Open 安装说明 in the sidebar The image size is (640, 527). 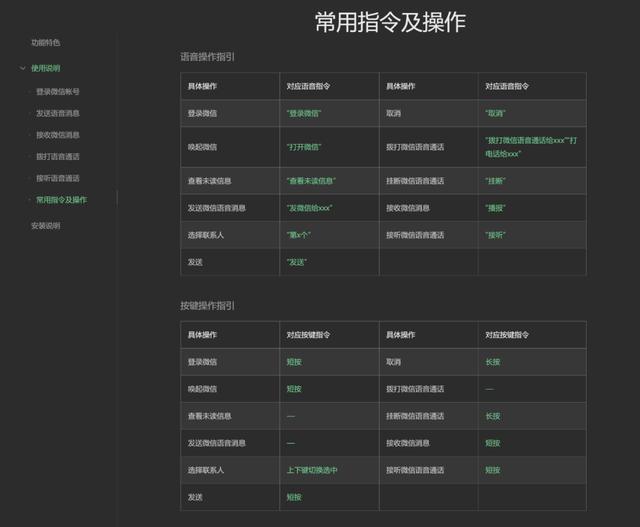[46, 225]
